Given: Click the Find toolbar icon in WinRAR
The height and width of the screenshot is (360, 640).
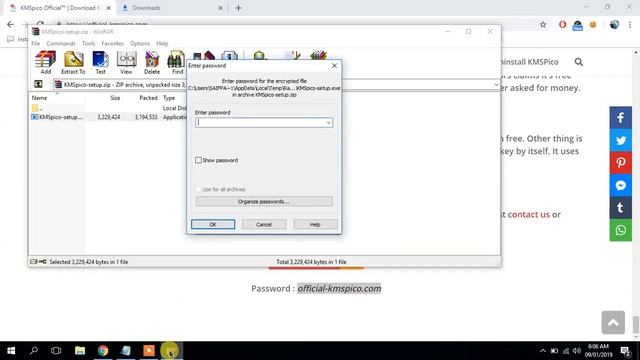Looking at the screenshot, I should point(177,62).
